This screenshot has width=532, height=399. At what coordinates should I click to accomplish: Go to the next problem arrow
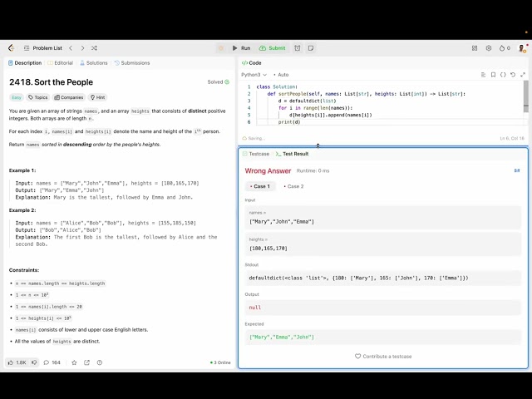coord(82,48)
